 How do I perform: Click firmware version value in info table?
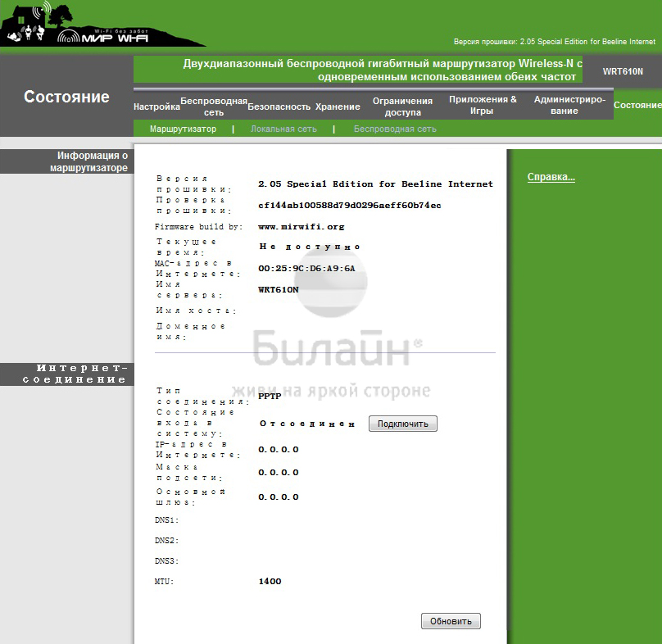[375, 184]
